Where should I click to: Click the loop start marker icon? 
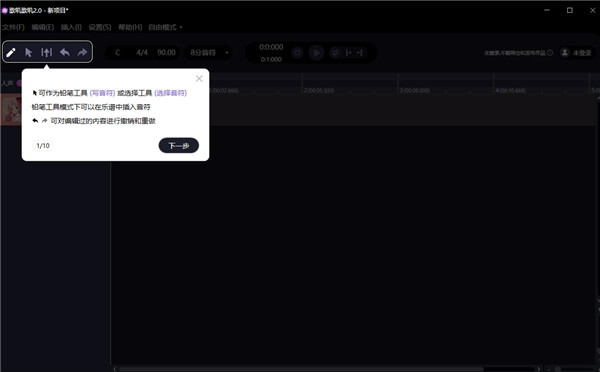pos(349,52)
